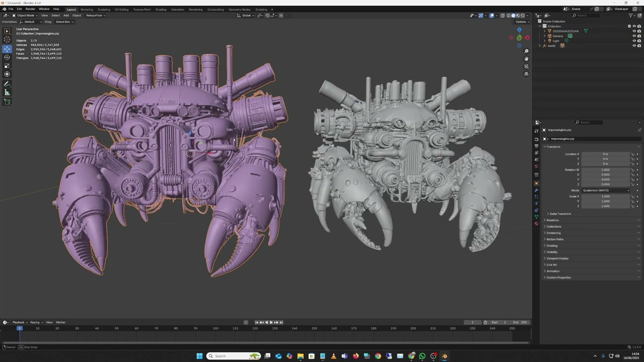Click the viewport zoom magnifier icon
Screen dimensions: 644x362
[526, 51]
